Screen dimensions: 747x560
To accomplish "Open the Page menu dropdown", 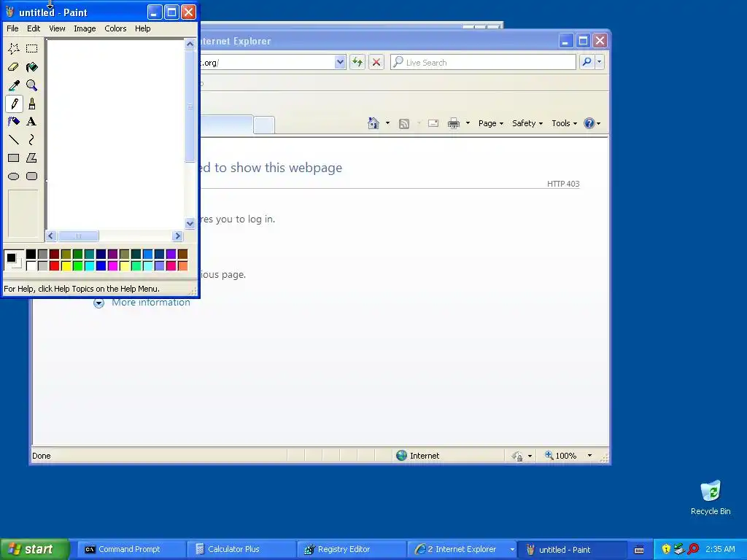I will tap(491, 123).
